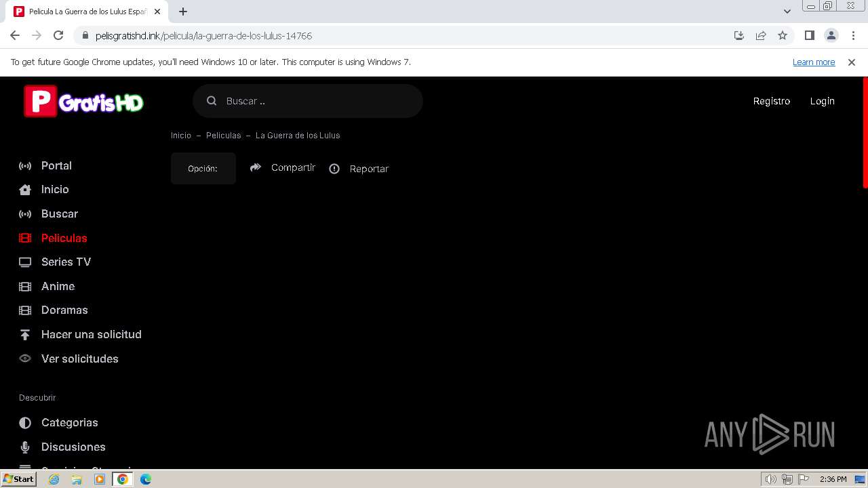Image resolution: width=868 pixels, height=488 pixels.
Task: Click the browser address bar URL
Action: [x=203, y=36]
